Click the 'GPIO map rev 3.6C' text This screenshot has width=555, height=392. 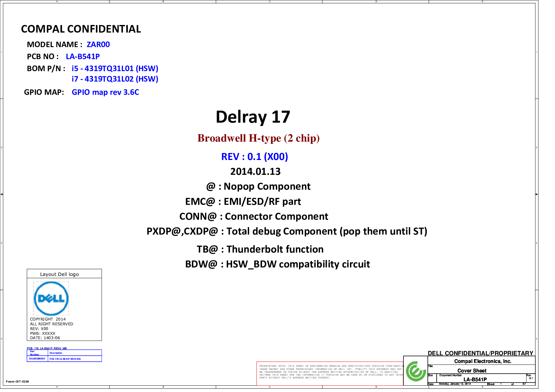(105, 92)
